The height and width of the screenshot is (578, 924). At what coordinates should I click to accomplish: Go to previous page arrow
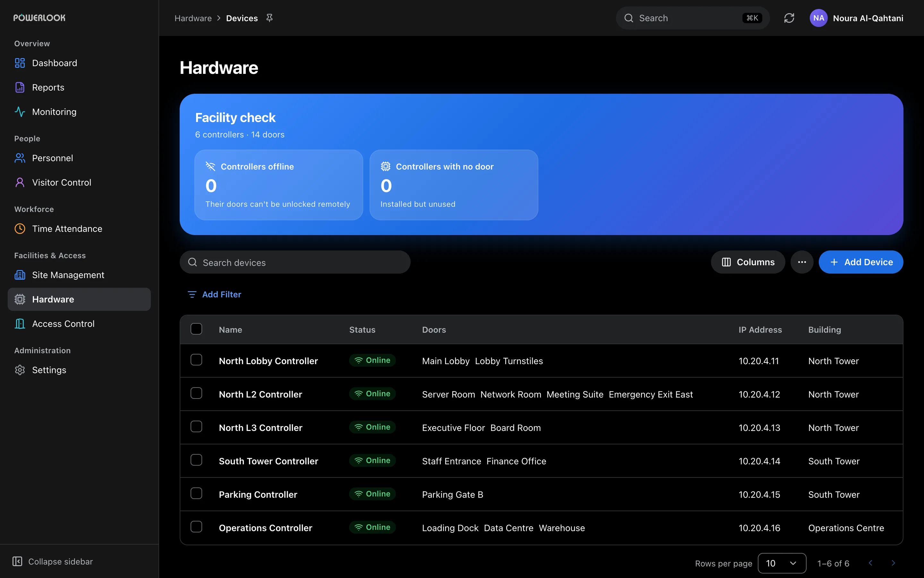[x=870, y=563]
